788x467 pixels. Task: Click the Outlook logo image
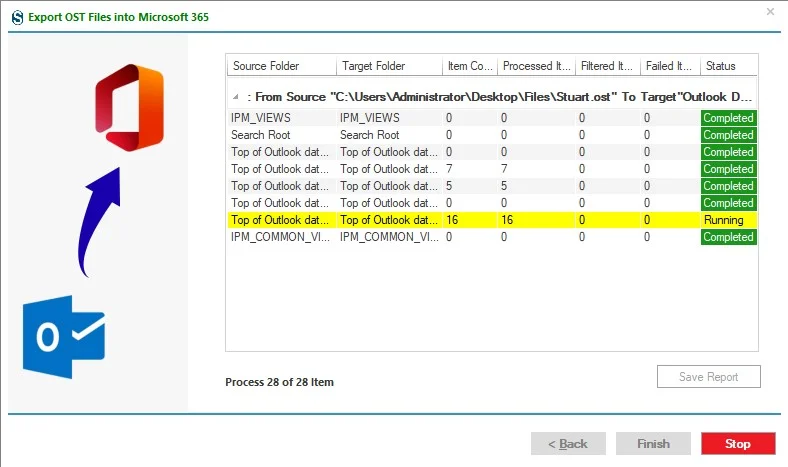[x=64, y=337]
